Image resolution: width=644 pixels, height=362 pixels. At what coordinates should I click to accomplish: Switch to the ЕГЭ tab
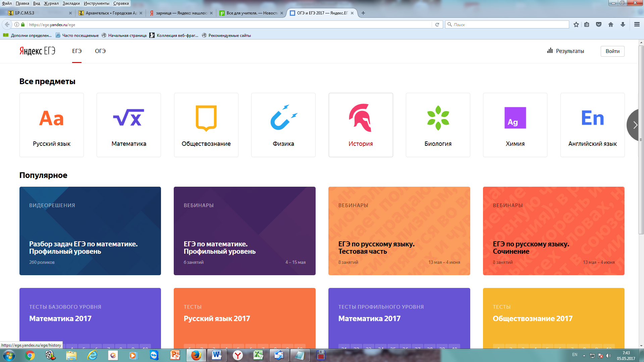pyautogui.click(x=77, y=51)
